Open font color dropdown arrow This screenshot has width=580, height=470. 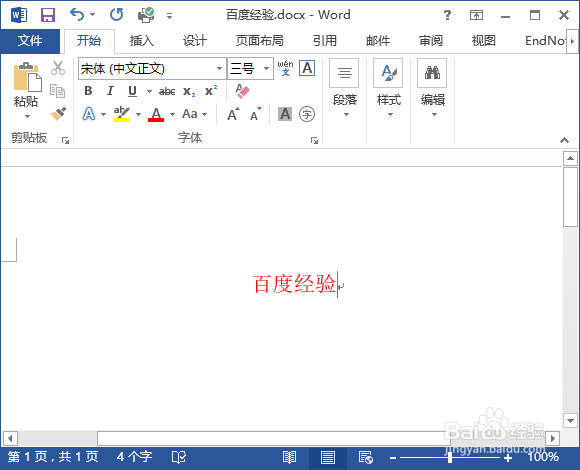coord(172,114)
